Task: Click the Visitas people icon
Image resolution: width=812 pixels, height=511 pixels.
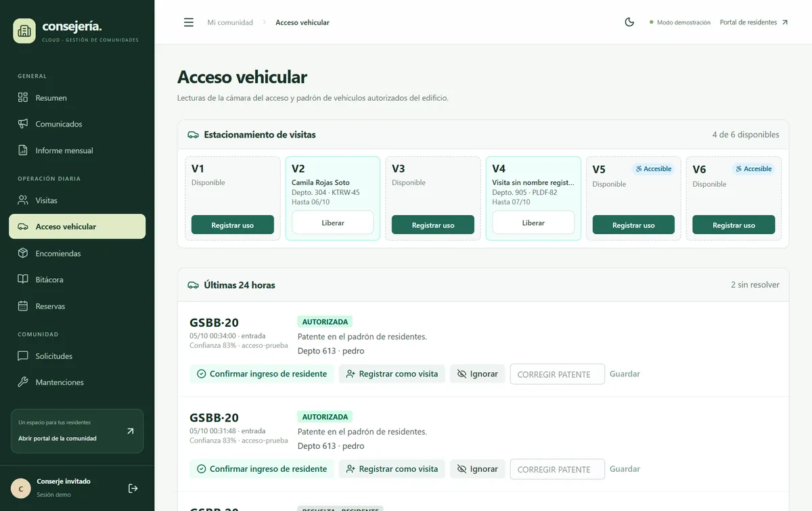Action: 23,200
